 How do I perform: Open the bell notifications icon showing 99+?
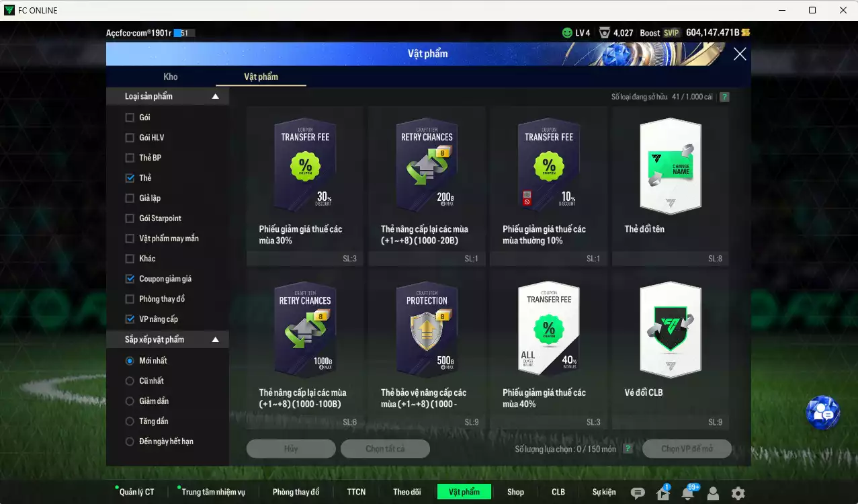[x=688, y=492]
